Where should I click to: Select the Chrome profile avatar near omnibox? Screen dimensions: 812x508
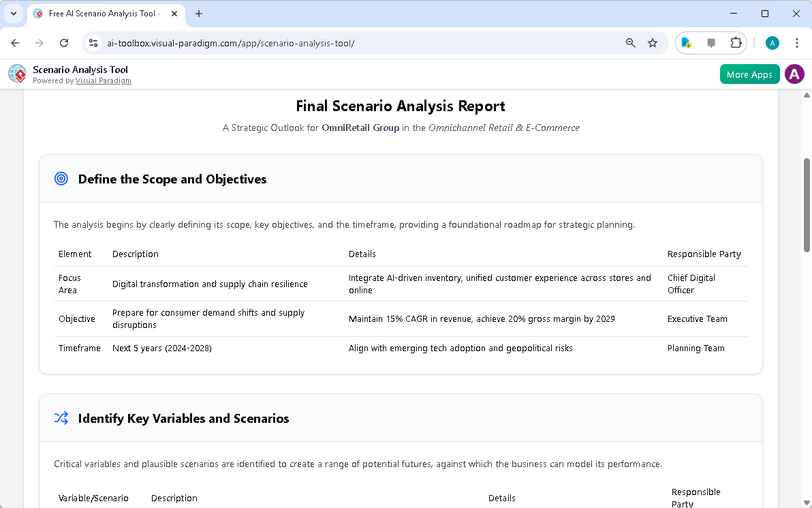(772, 42)
